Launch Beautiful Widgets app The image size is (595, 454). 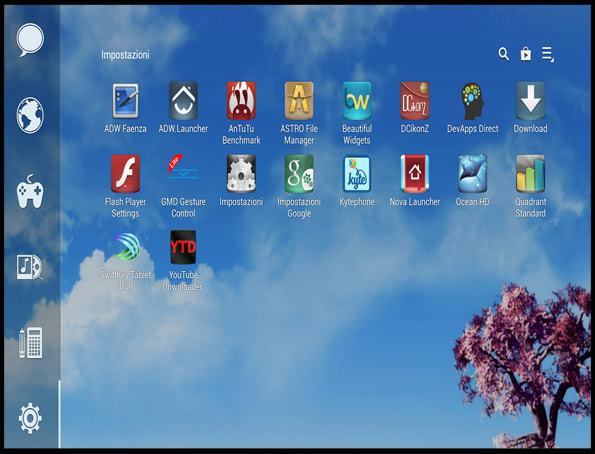click(357, 101)
